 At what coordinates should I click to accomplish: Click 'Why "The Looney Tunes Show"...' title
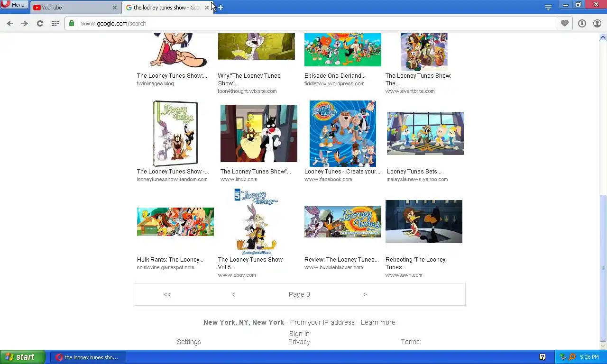[x=249, y=80]
